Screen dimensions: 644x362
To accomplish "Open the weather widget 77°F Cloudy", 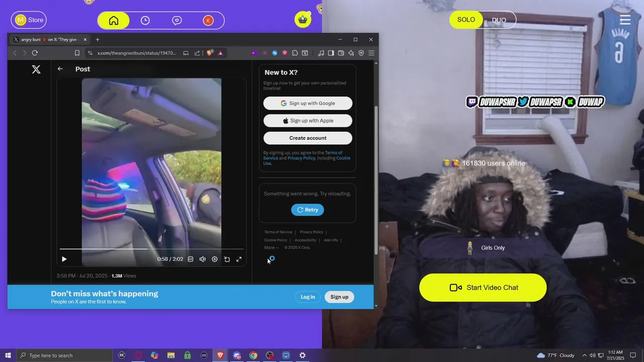I will point(555,355).
